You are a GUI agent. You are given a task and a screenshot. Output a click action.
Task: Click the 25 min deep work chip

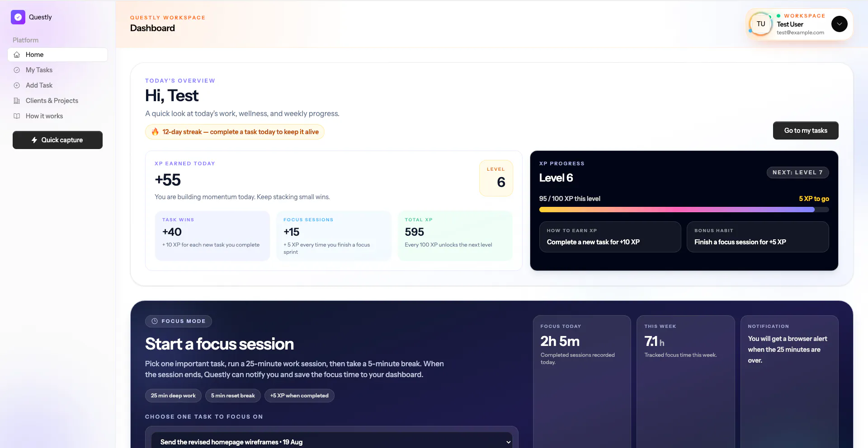point(173,396)
